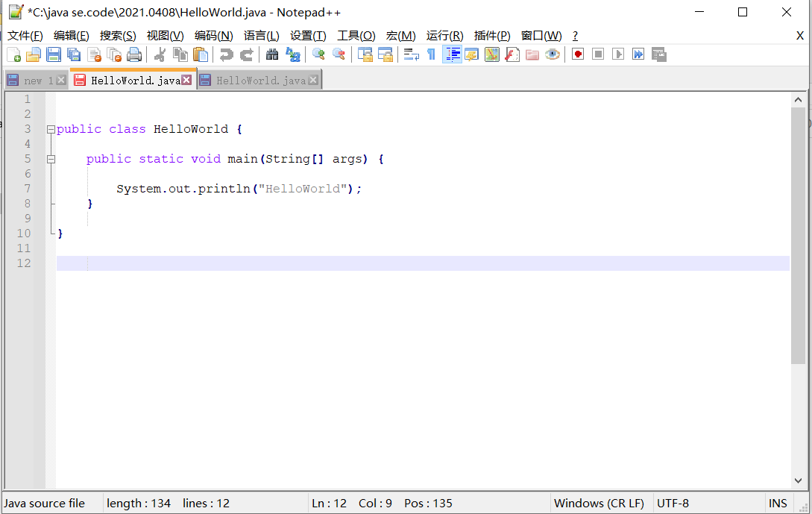The height and width of the screenshot is (514, 812).
Task: Open the 编辑(E) menu
Action: 72,36
